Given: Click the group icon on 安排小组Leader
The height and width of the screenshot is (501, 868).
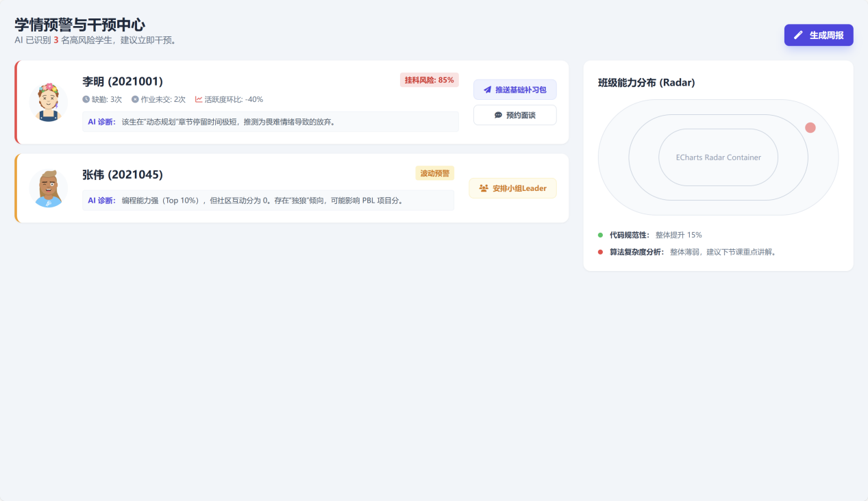Looking at the screenshot, I should coord(484,188).
